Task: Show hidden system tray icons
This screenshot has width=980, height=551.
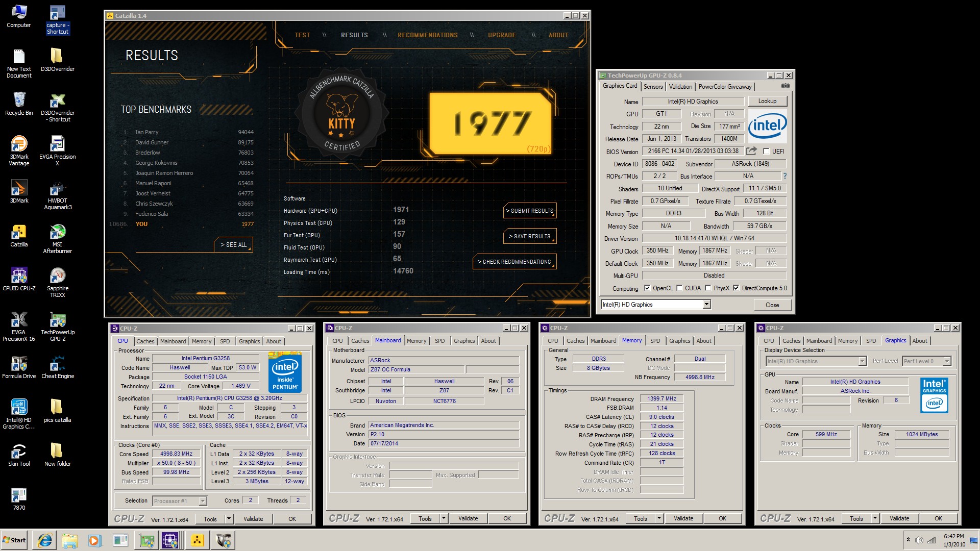Action: (x=908, y=540)
